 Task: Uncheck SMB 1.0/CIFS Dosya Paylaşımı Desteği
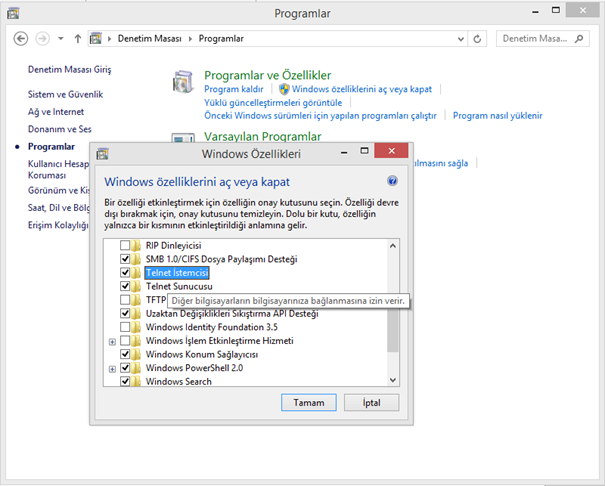[x=125, y=259]
